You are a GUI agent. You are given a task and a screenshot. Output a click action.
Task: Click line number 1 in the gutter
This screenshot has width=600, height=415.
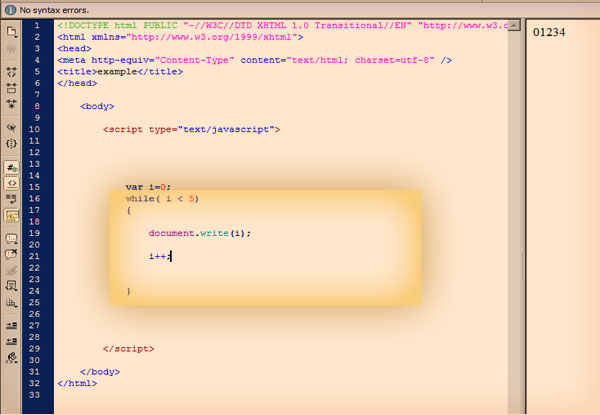coord(37,26)
